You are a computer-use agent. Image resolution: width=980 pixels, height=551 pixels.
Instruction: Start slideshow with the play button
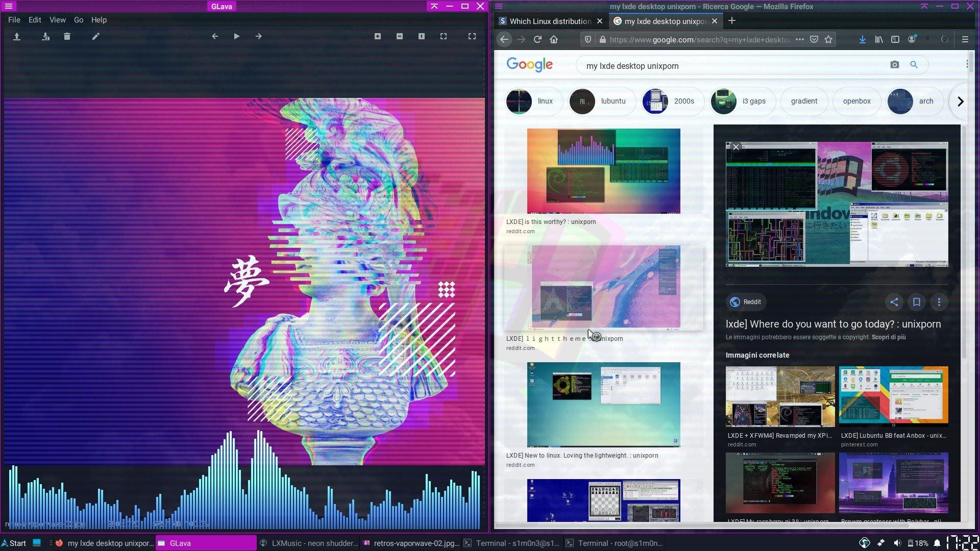tap(236, 36)
